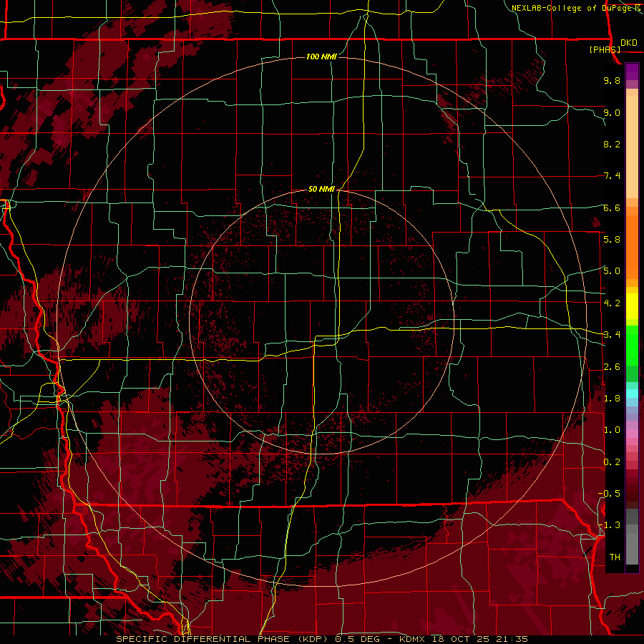
Task: Click the 1.0 value on color scale
Action: (x=612, y=430)
